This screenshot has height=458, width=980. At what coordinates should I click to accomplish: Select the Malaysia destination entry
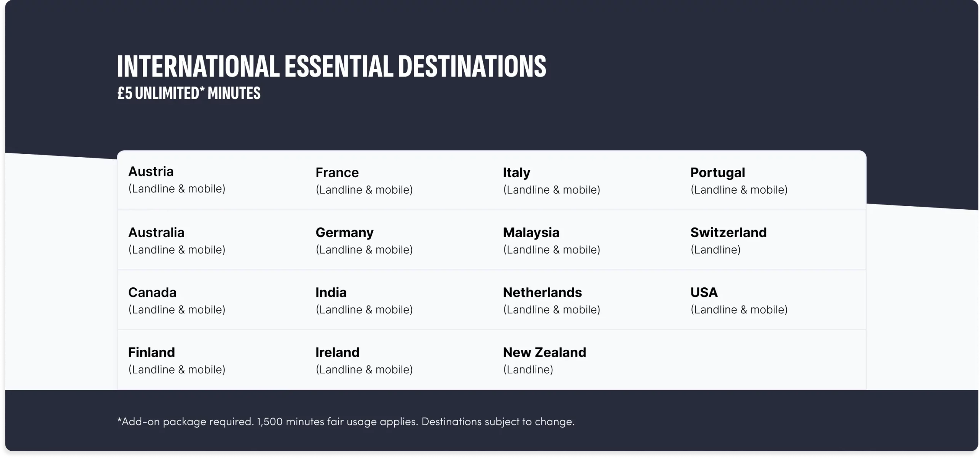tap(531, 233)
